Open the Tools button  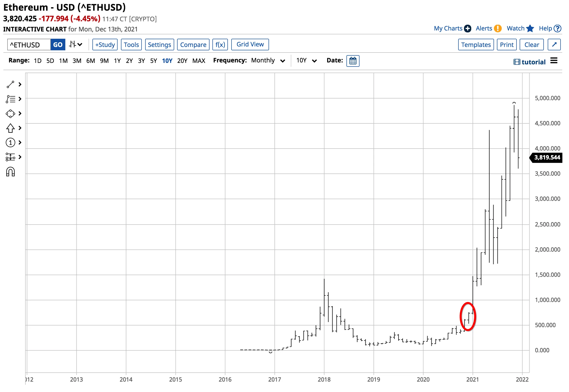tap(131, 45)
